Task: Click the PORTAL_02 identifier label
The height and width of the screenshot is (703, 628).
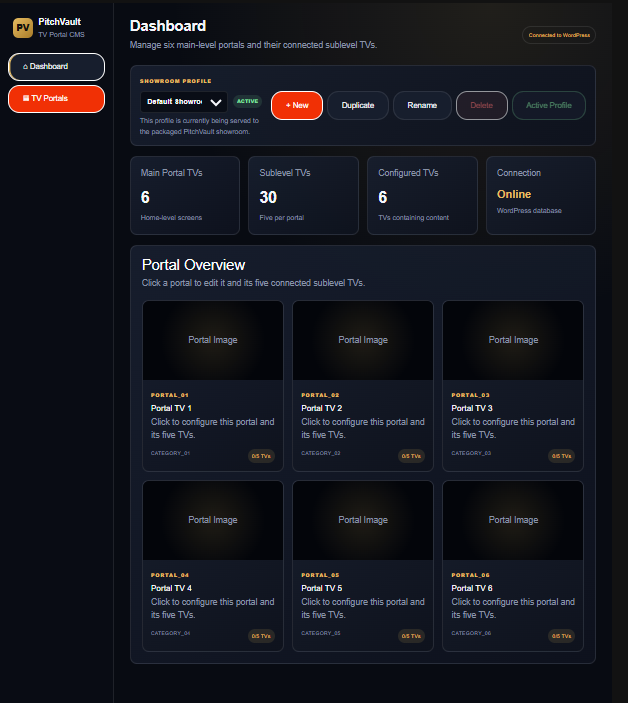Action: 320,395
